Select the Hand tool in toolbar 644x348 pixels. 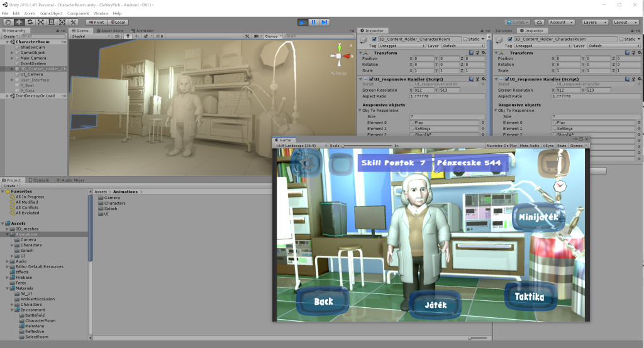(8, 22)
